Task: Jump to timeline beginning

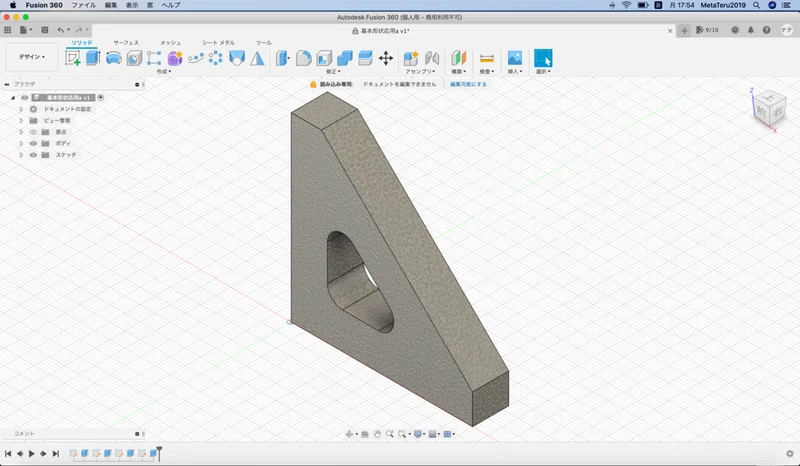Action: pyautogui.click(x=8, y=453)
